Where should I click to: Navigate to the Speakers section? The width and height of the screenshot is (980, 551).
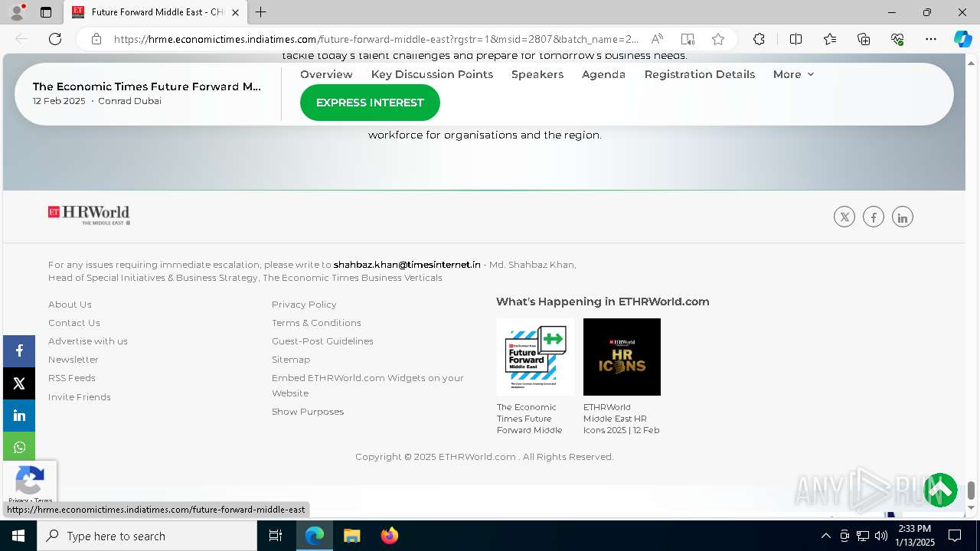click(537, 74)
